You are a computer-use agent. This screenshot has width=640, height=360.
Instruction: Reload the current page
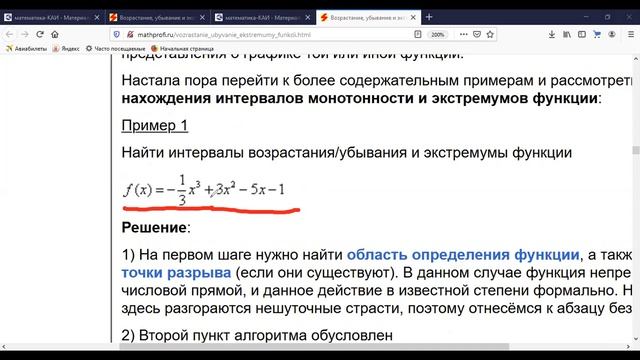coord(40,35)
